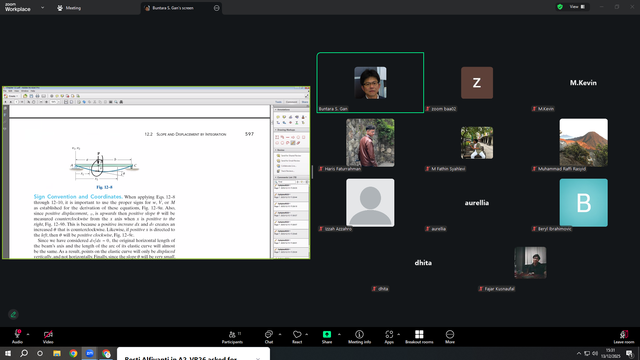This screenshot has height=360, width=640.
Task: Click the Leave room button
Action: click(624, 337)
